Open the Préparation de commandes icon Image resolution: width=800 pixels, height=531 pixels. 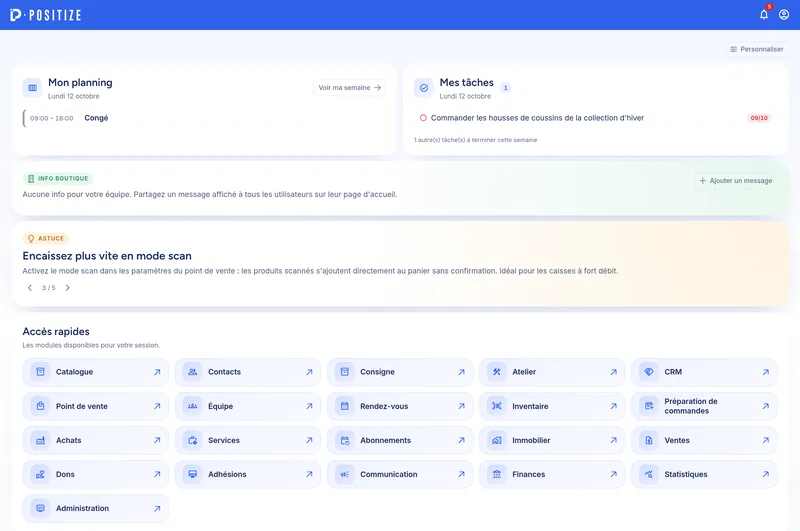(648, 406)
